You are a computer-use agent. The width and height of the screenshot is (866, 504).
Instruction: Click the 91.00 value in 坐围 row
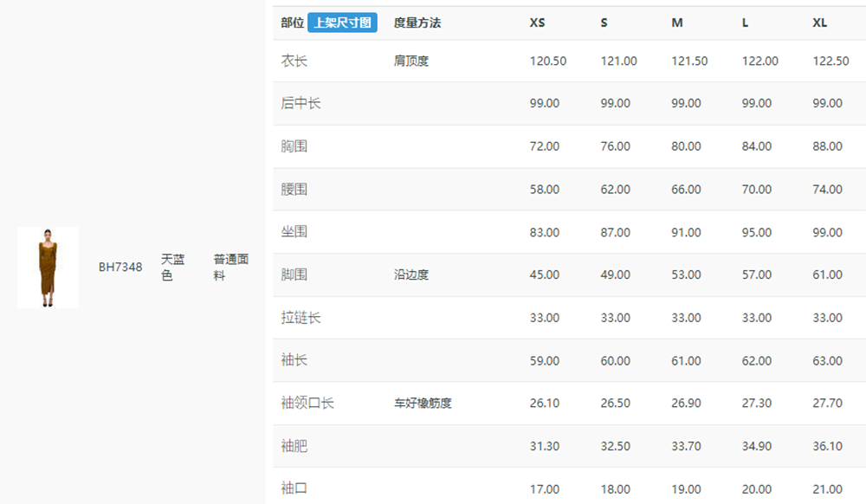click(686, 232)
